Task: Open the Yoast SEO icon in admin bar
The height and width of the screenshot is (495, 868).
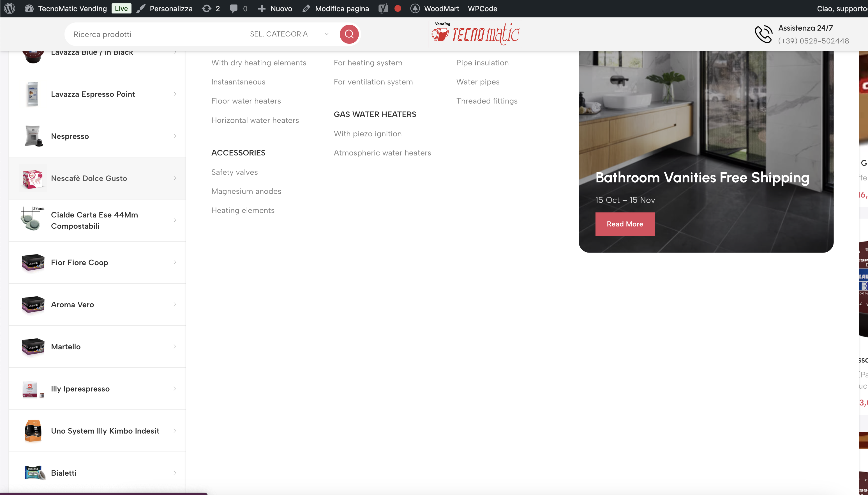Action: tap(383, 8)
